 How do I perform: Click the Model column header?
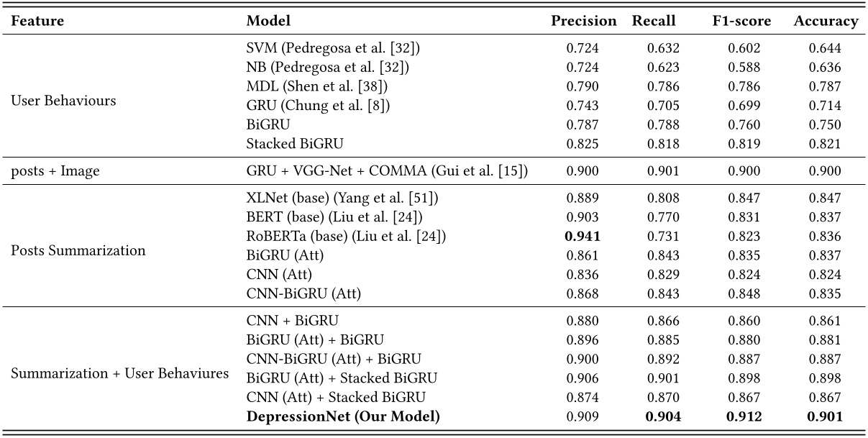268,22
